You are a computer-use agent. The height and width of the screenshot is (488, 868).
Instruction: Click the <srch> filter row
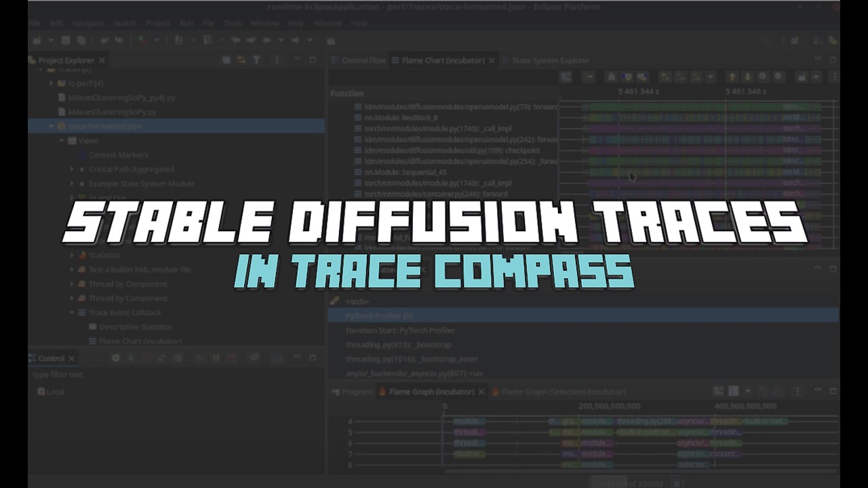(x=583, y=301)
